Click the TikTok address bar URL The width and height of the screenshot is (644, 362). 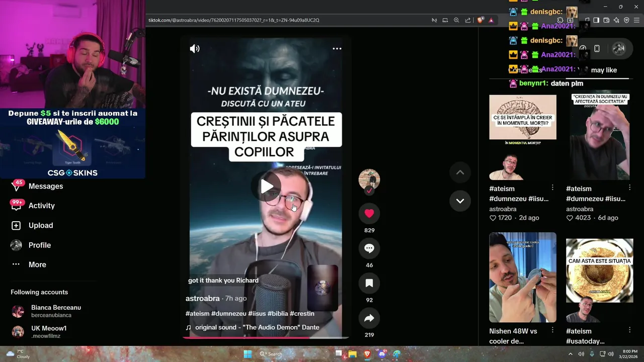click(234, 20)
